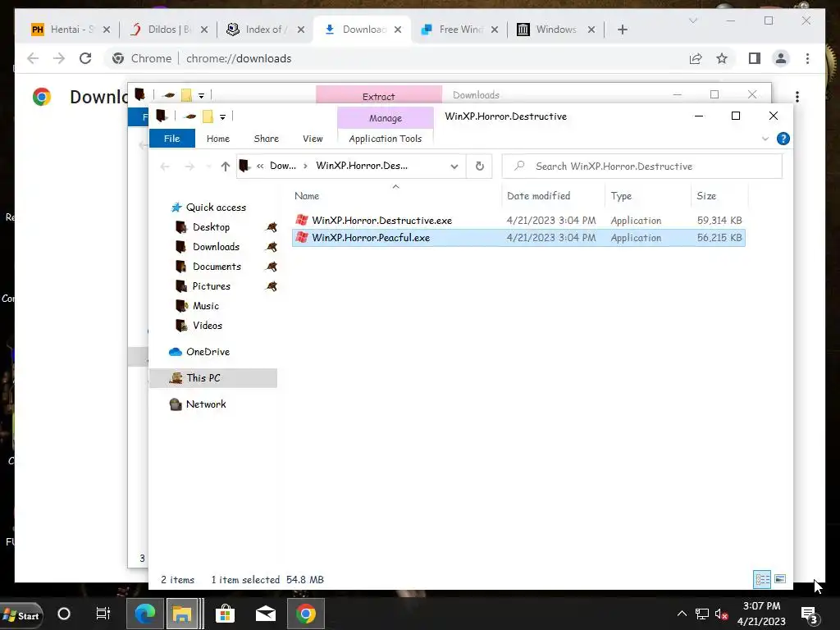
Task: Go up one folder level arrow
Action: coord(226,167)
